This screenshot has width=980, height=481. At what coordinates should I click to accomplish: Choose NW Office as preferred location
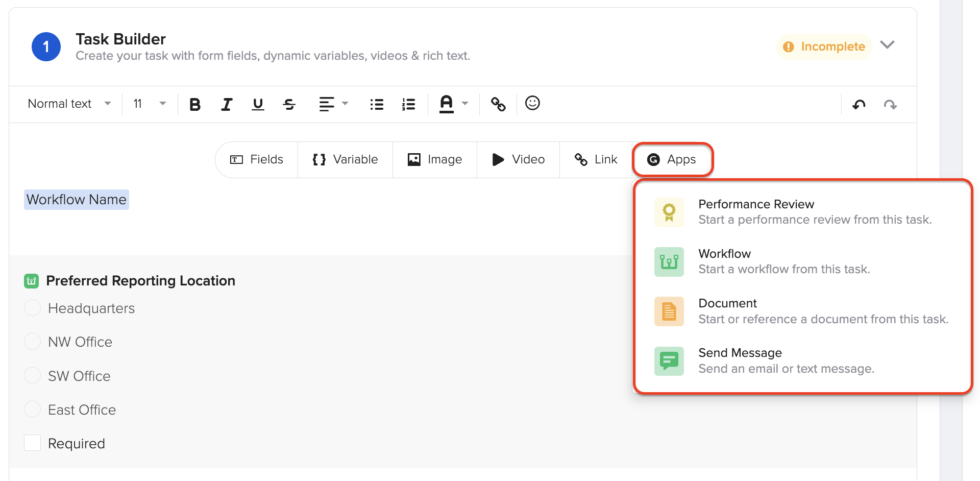pos(32,341)
